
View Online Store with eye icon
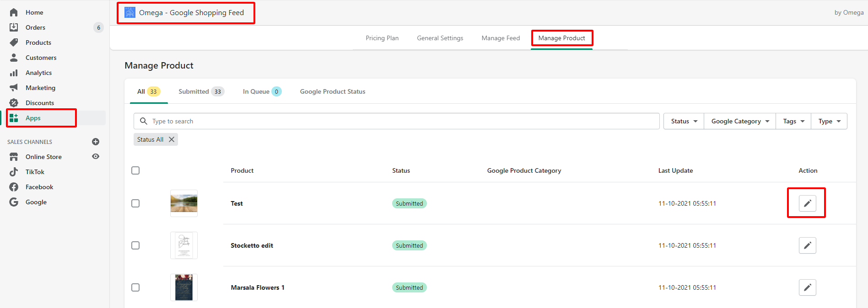pos(96,156)
